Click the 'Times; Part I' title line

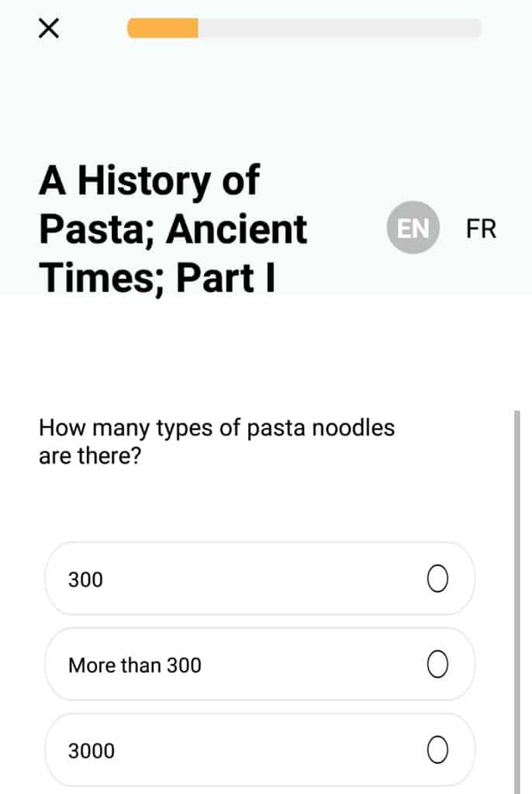tap(157, 278)
